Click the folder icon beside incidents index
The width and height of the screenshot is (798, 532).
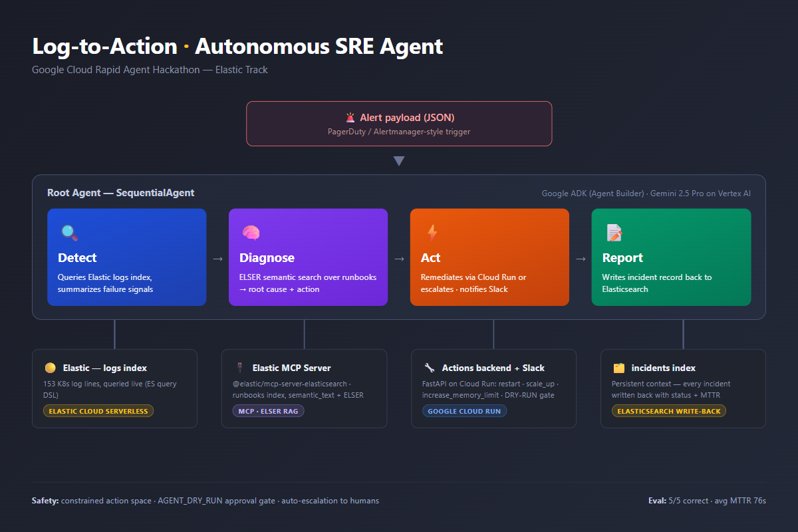(618, 368)
